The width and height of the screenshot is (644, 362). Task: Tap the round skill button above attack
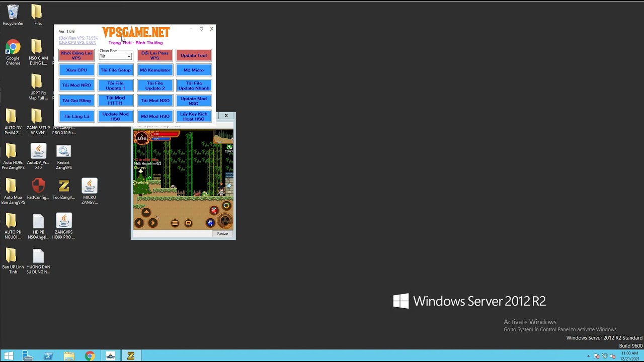point(226,205)
